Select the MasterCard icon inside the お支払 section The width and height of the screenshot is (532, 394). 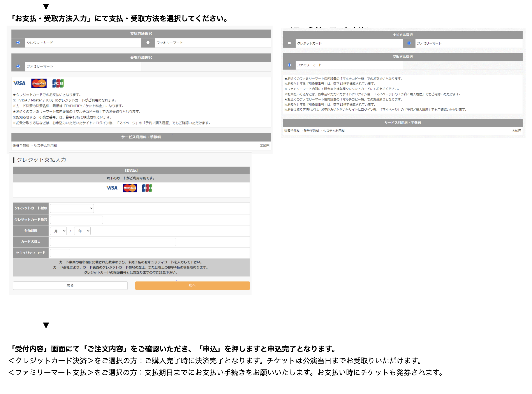coord(130,188)
